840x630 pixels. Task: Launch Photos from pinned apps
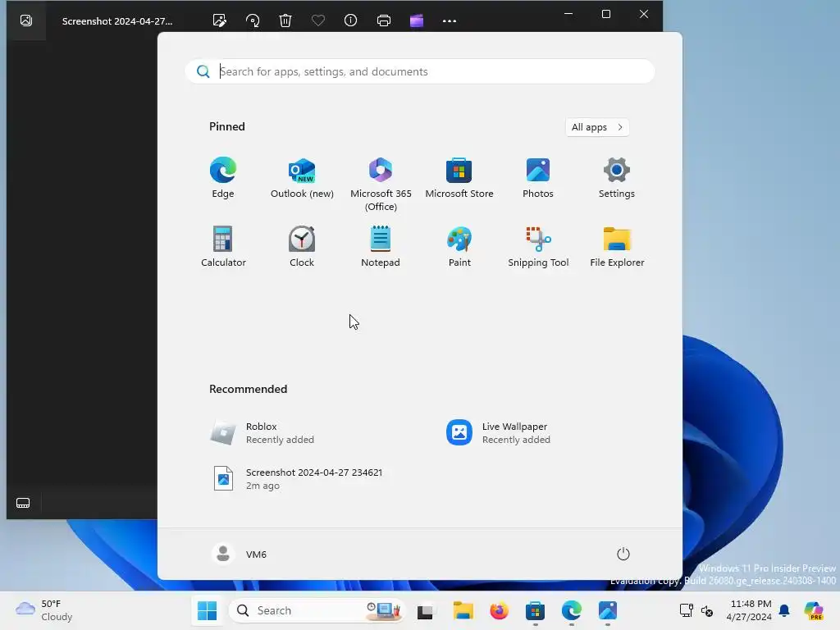click(538, 178)
